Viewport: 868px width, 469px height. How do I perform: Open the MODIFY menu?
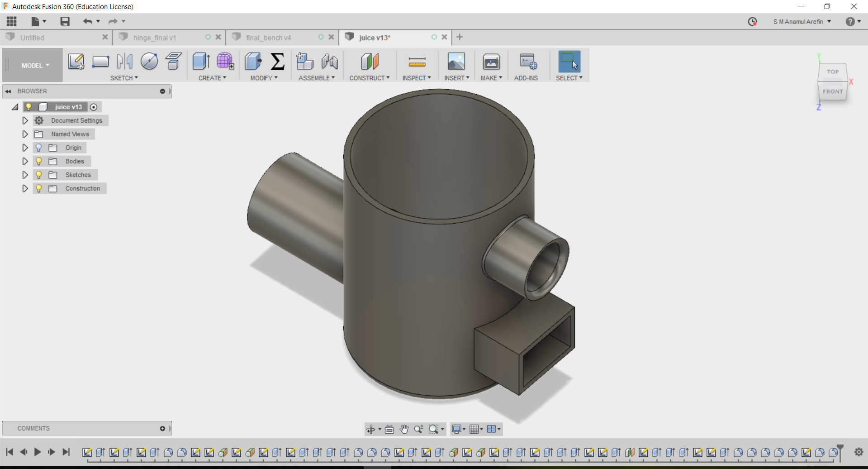click(264, 78)
